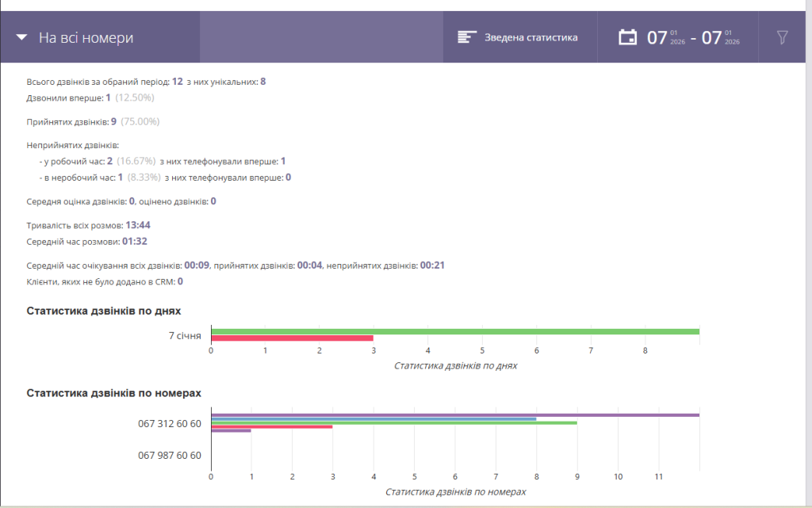Click the green bar in numbers chart
The width and height of the screenshot is (812, 508).
pyautogui.click(x=394, y=422)
